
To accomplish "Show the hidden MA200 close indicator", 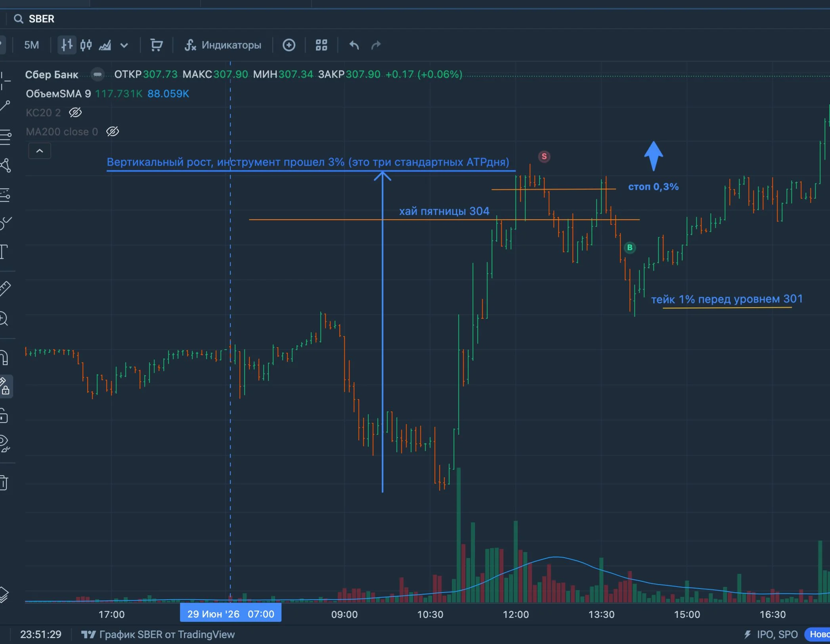I will click(x=113, y=132).
